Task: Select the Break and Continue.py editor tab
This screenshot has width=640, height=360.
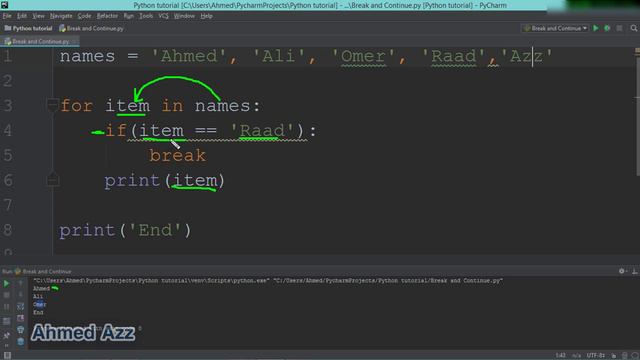Action: 40,41
